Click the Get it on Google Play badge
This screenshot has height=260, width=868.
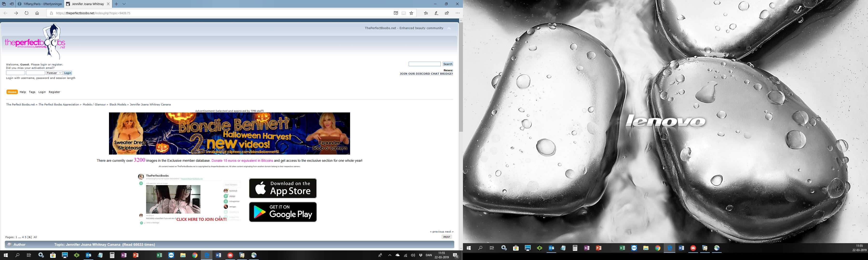283,212
